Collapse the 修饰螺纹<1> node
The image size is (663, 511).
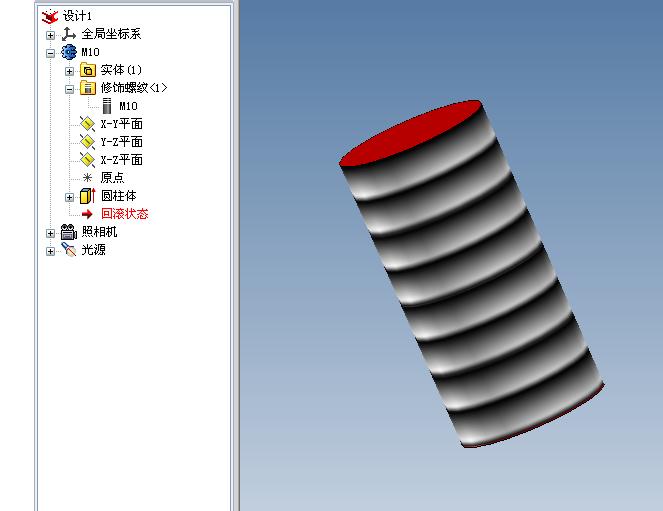point(69,88)
